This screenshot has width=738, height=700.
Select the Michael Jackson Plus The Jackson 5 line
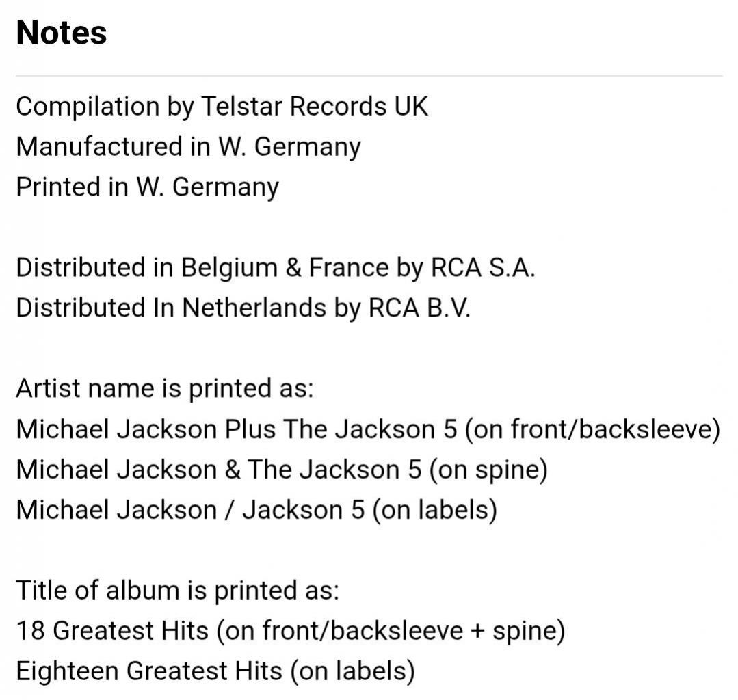368,430
